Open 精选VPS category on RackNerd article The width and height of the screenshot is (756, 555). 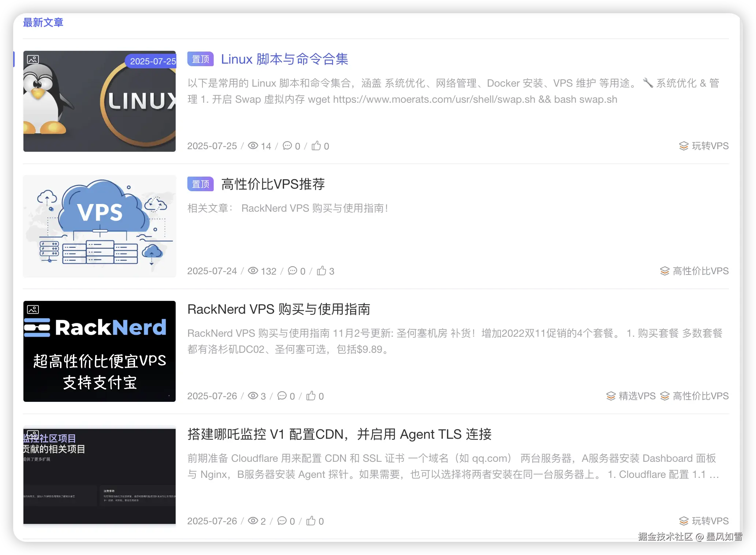[637, 396]
